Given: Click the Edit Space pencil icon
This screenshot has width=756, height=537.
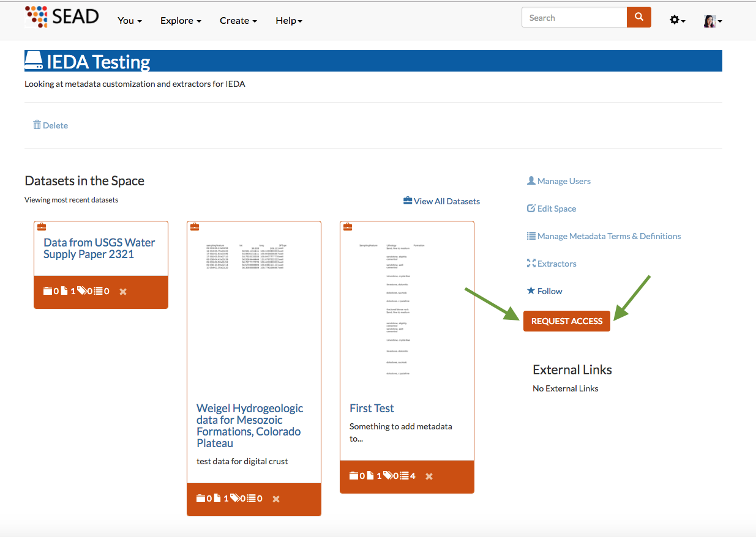Looking at the screenshot, I should coord(531,209).
